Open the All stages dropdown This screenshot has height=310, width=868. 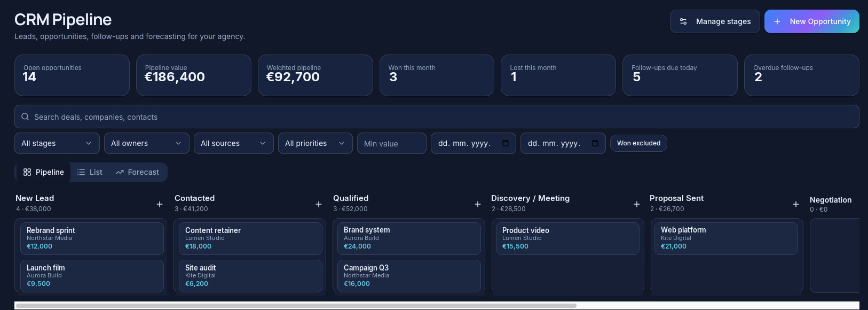(x=57, y=143)
